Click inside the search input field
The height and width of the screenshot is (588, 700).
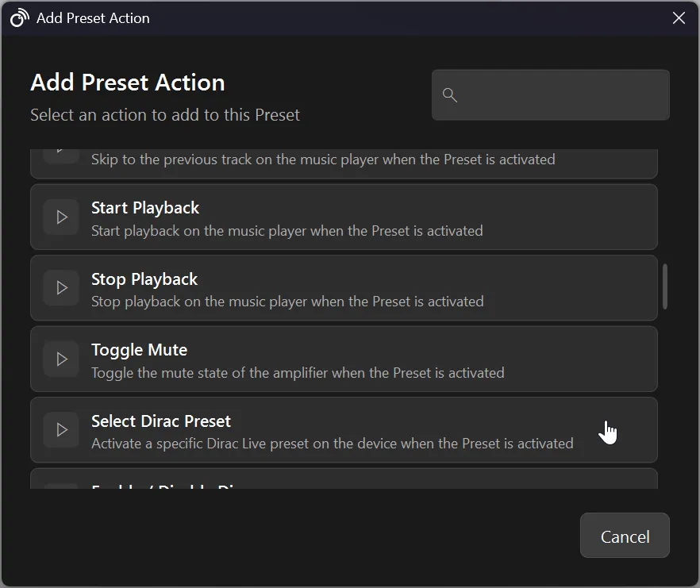(x=551, y=95)
